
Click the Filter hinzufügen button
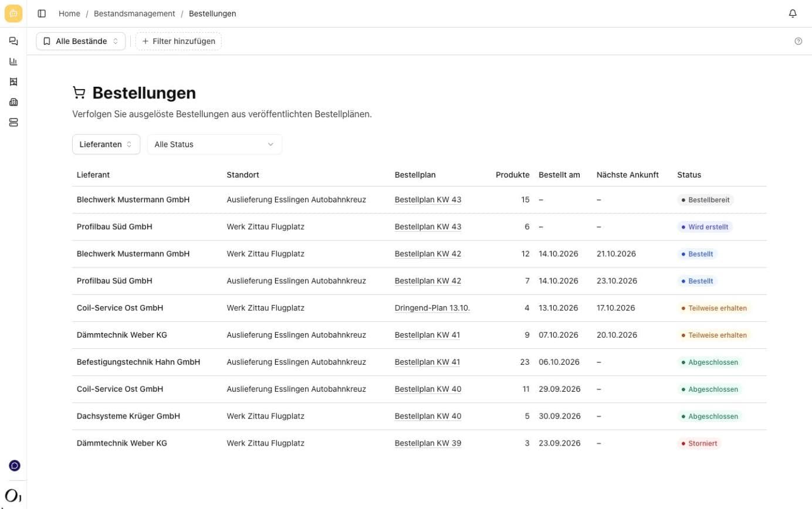pyautogui.click(x=178, y=41)
